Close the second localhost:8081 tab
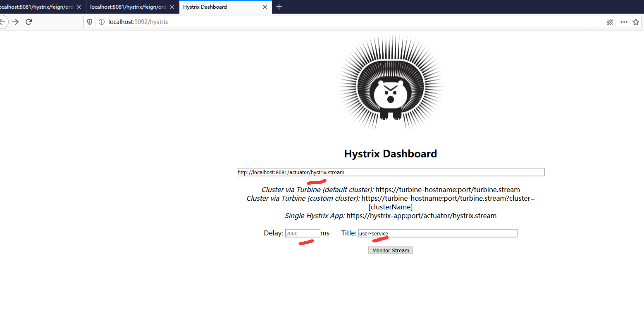 [x=172, y=7]
